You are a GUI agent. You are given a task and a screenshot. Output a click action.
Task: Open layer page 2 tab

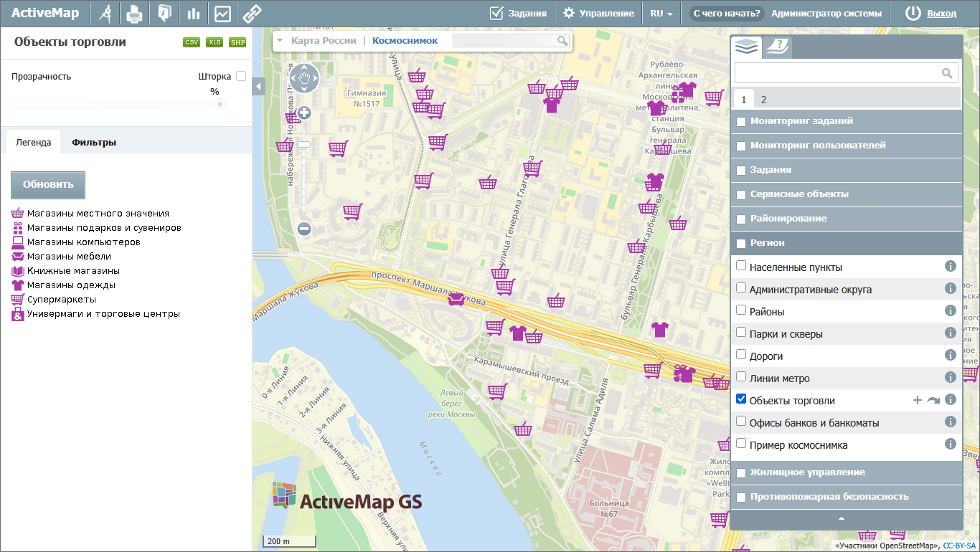pos(764,100)
